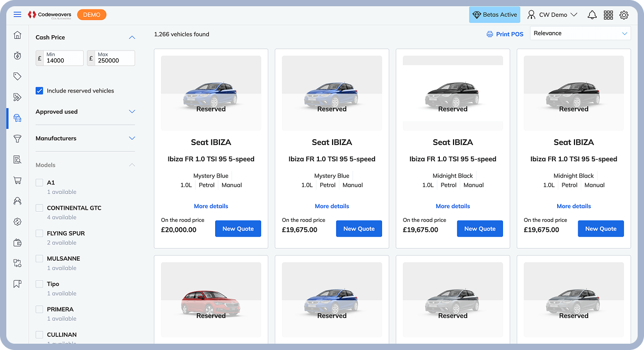The image size is (644, 350).
Task: Open the funnel filter sidebar icon
Action: tap(17, 139)
